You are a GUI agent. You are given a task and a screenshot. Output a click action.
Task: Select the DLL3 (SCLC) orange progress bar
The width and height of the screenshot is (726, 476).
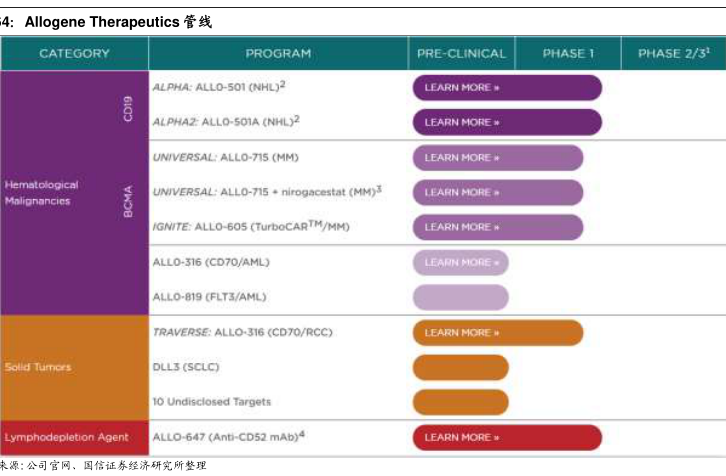coord(460,367)
